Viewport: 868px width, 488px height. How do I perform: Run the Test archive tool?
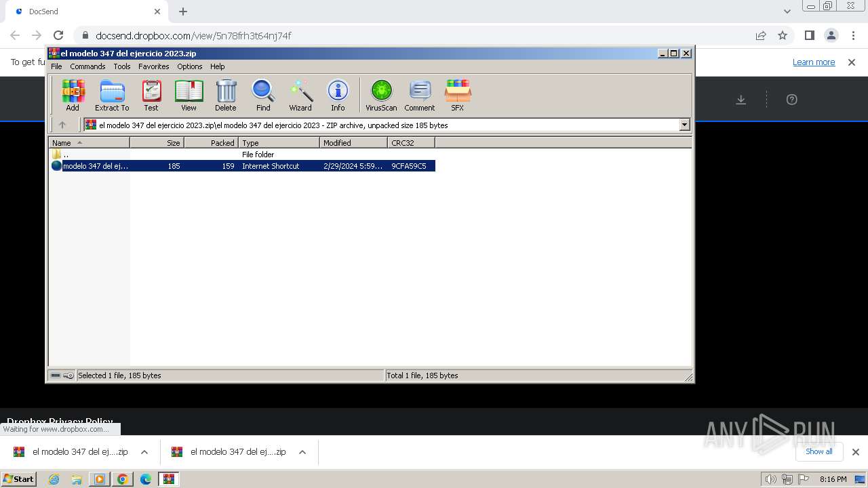(151, 95)
